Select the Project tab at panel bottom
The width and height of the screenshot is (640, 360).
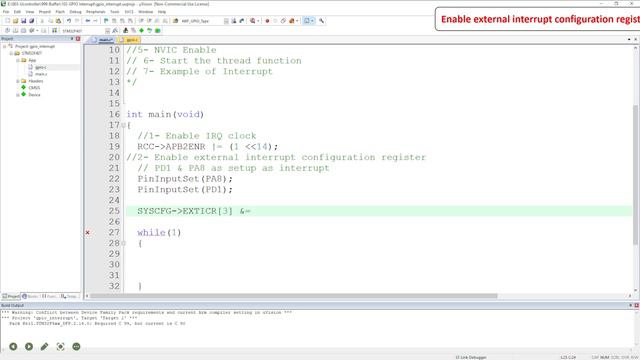(x=11, y=296)
